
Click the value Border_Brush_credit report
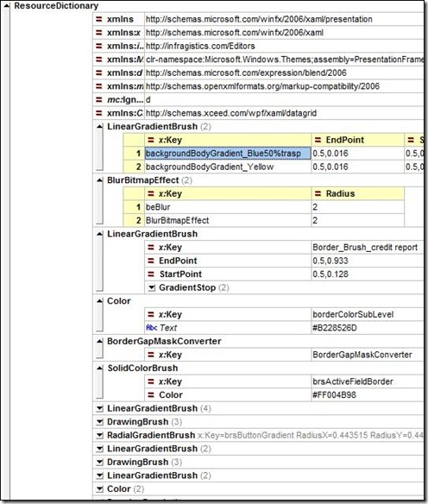pyautogui.click(x=365, y=248)
